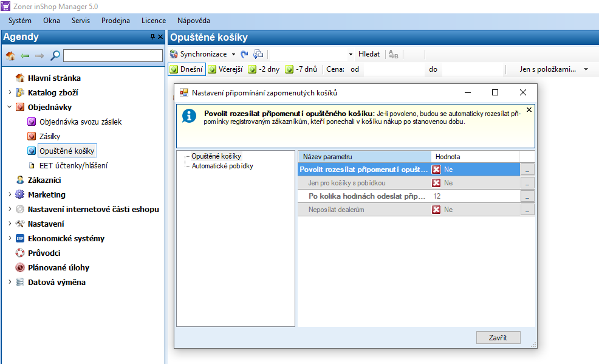Click the Agendy search input field
Viewport: 599px width, 364px height.
113,56
